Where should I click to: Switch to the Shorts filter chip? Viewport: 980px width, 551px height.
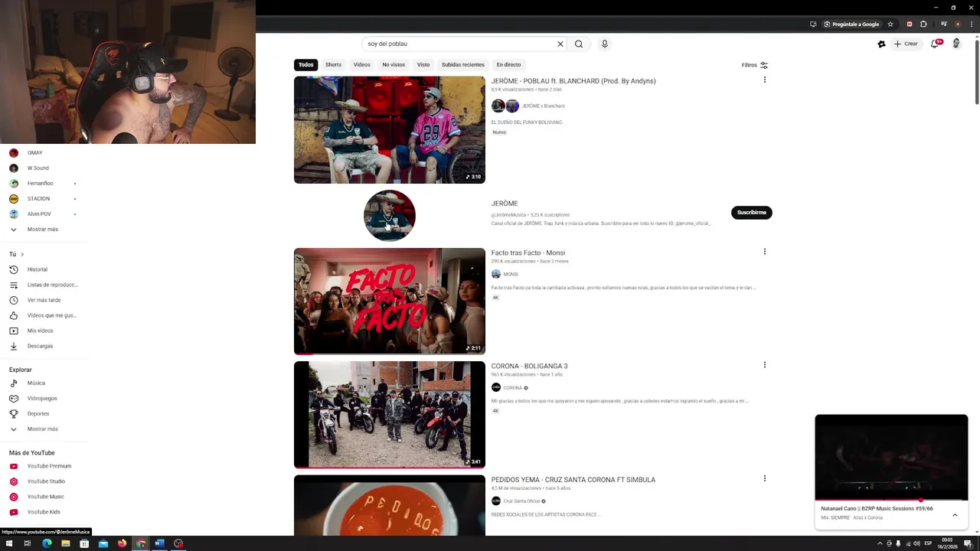coord(333,65)
